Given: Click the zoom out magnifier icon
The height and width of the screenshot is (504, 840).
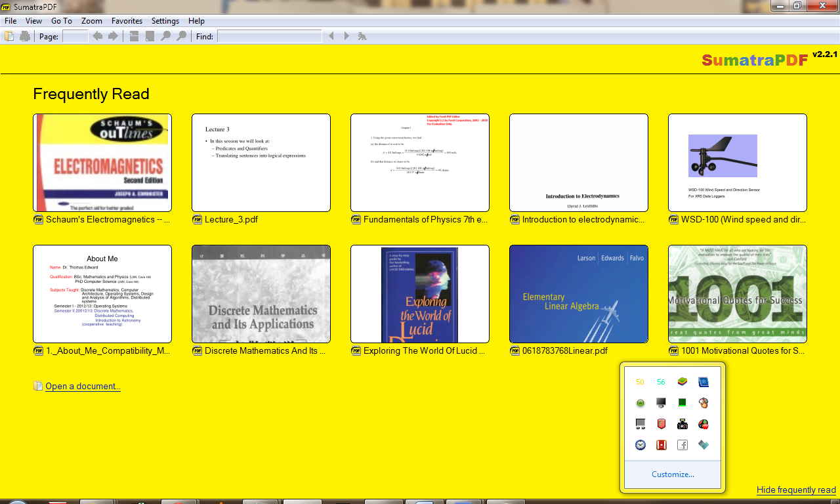Looking at the screenshot, I should (166, 36).
